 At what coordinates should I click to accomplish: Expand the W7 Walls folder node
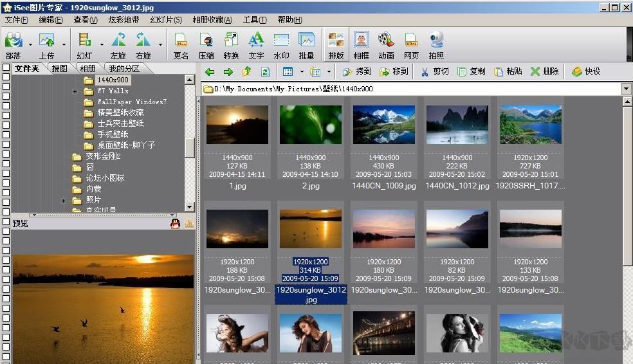click(x=75, y=91)
